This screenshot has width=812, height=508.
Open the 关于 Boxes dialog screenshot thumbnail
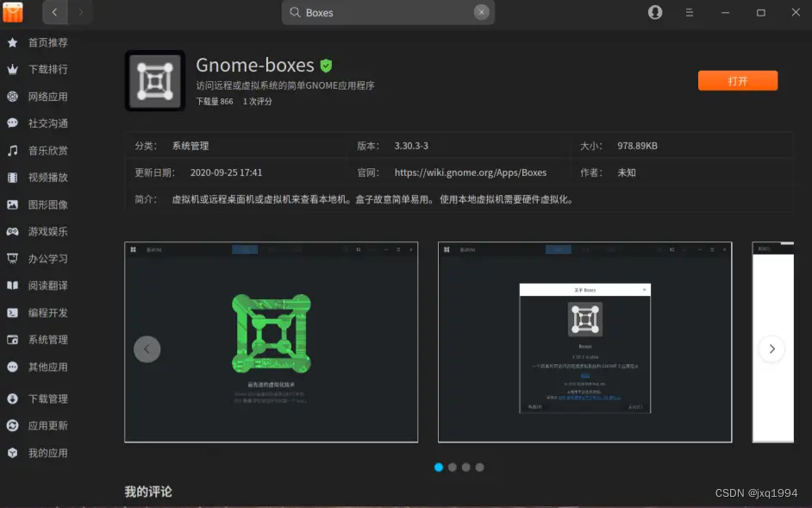pyautogui.click(x=584, y=342)
